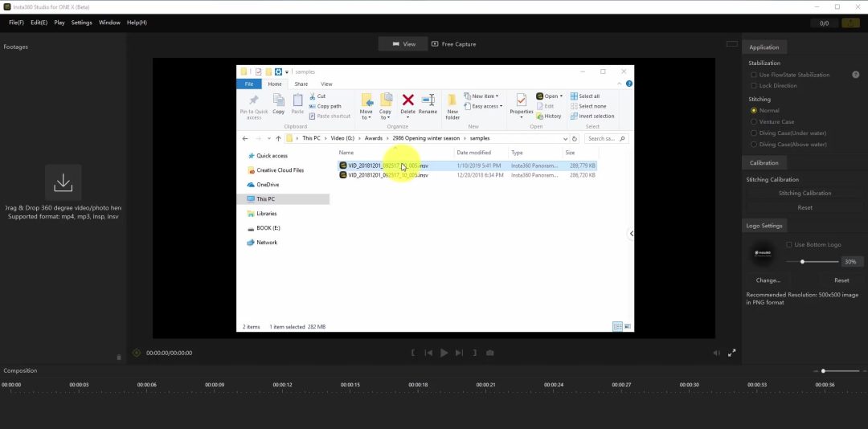The image size is (868, 429).
Task: Switch to the Free Capture tab
Action: 453,44
